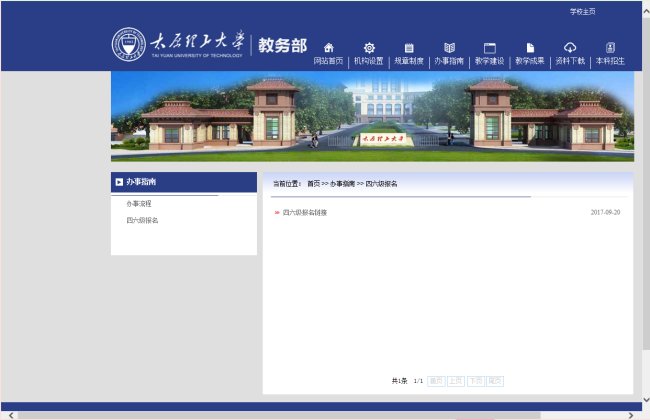Click 四六级报名 in the breadcrumb
Viewport: 650px width, 420px height.
coord(381,183)
